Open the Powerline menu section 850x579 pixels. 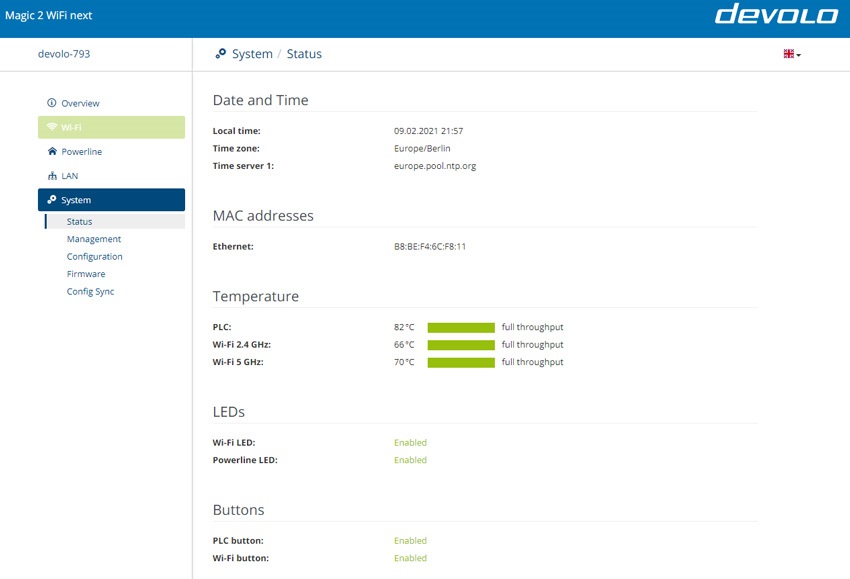111,151
